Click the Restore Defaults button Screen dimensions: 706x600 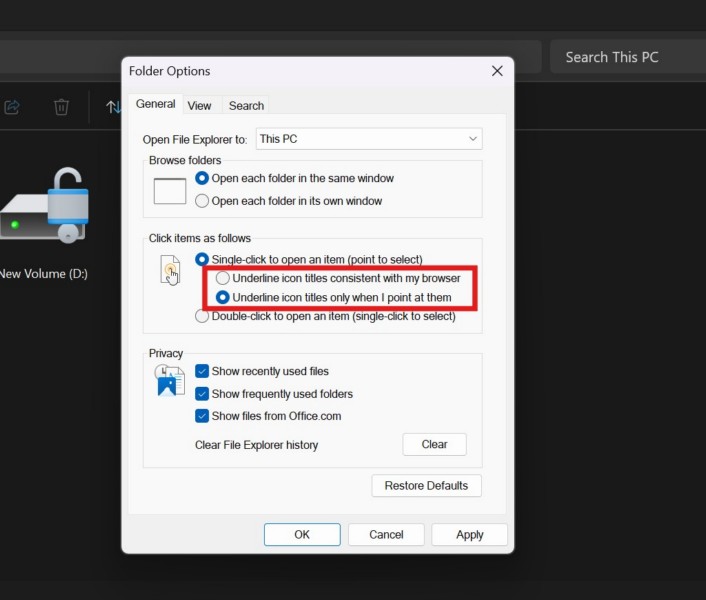tap(426, 486)
